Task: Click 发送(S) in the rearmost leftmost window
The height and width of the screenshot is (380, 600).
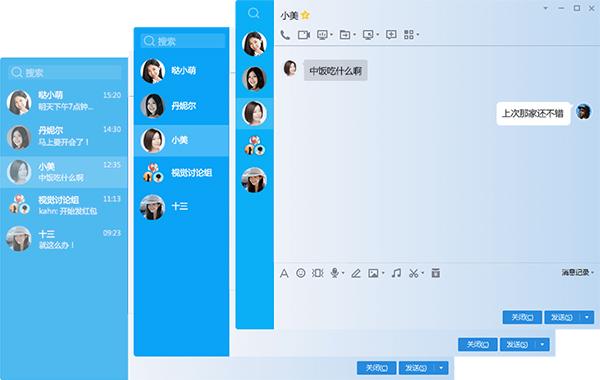Action: (417, 368)
